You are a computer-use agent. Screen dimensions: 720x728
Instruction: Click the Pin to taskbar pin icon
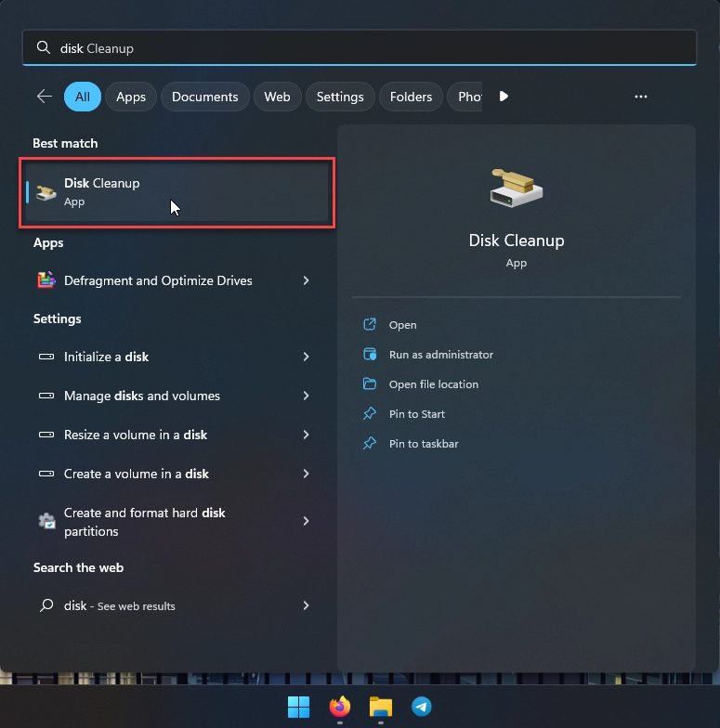(370, 443)
